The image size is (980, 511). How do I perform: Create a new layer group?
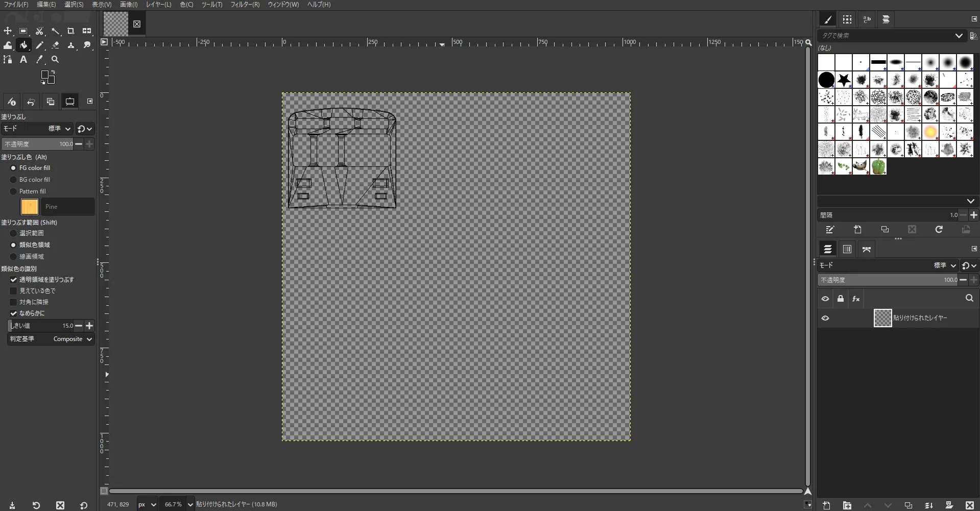(847, 505)
